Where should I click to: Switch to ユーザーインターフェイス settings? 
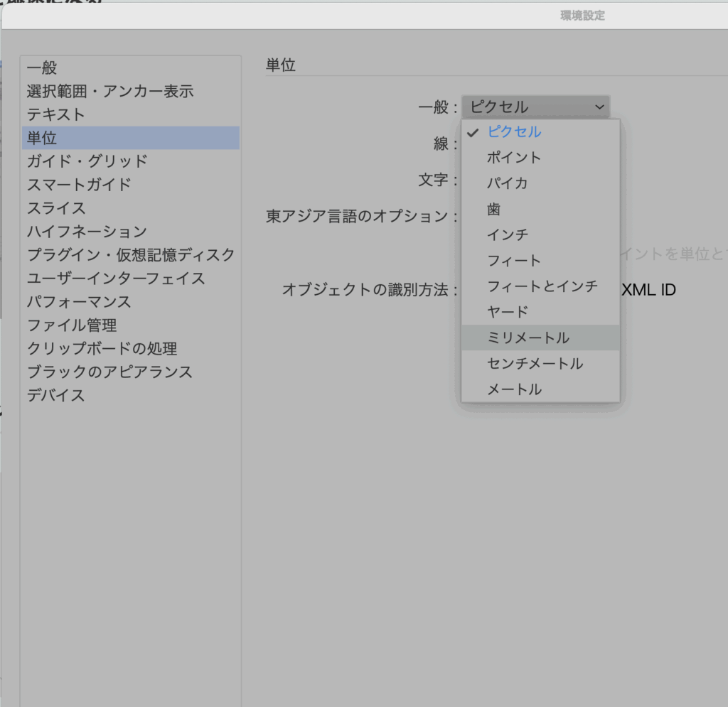point(131,279)
